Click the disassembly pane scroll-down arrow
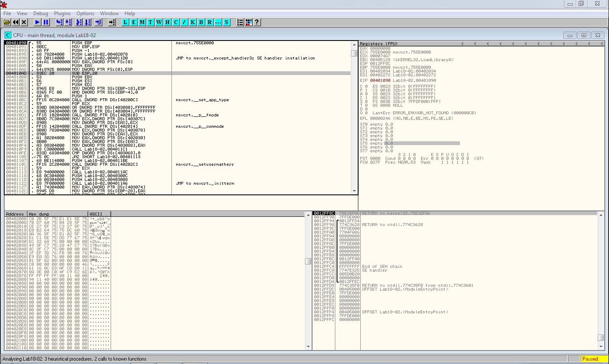The width and height of the screenshot is (609, 364). click(x=354, y=191)
